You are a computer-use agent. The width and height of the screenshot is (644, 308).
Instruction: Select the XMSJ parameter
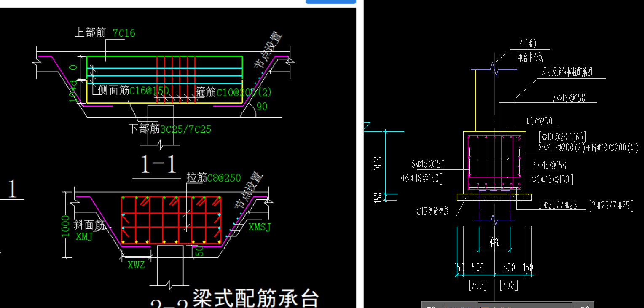click(x=260, y=227)
